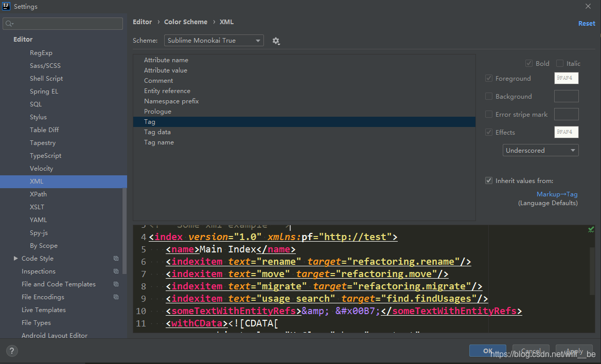Viewport: 601px width, 364px height.
Task: Click the Inspections project-level copy icon
Action: (116, 271)
